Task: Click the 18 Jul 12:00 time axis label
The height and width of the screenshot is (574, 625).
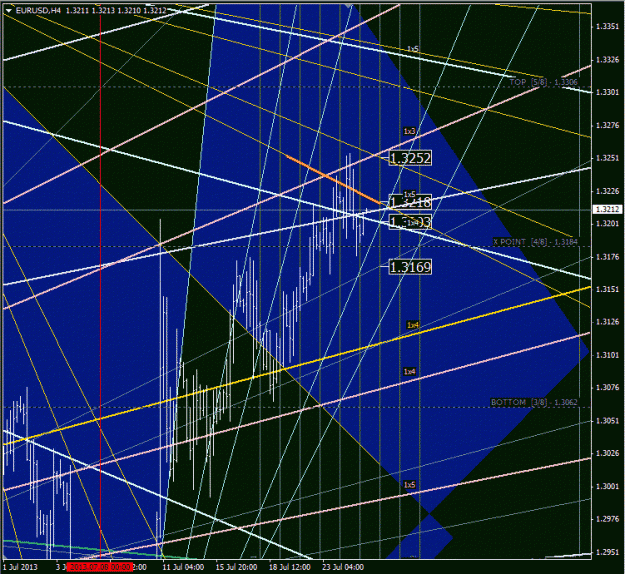Action: tap(290, 567)
